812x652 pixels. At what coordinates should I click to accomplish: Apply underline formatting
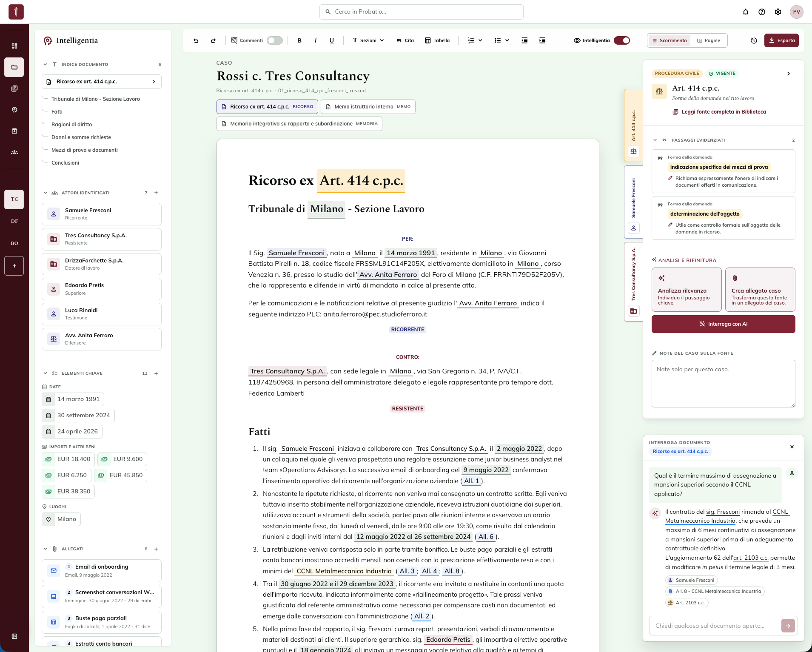point(332,40)
